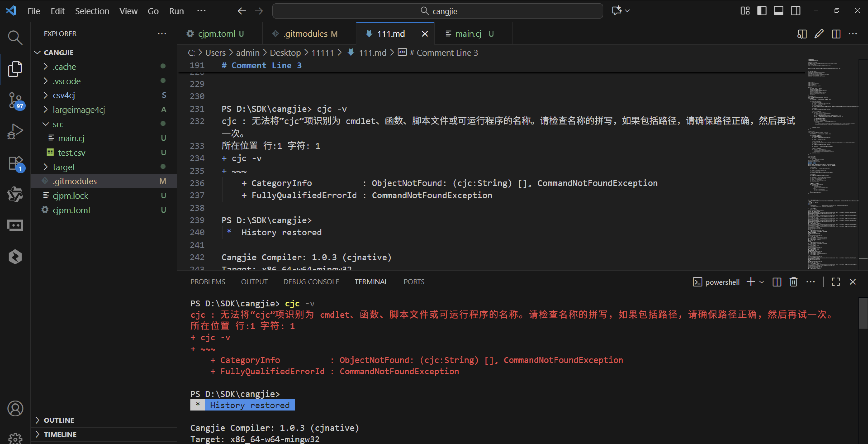Image resolution: width=868 pixels, height=444 pixels.
Task: Collapse the src folder
Action: [58, 124]
